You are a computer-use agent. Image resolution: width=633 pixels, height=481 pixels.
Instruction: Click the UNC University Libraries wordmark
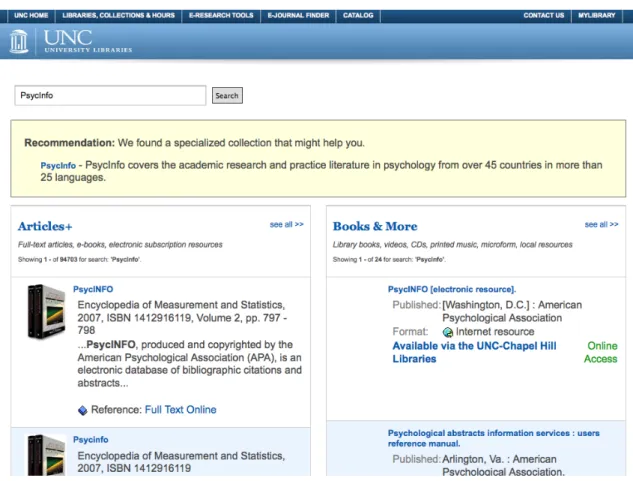pos(88,41)
